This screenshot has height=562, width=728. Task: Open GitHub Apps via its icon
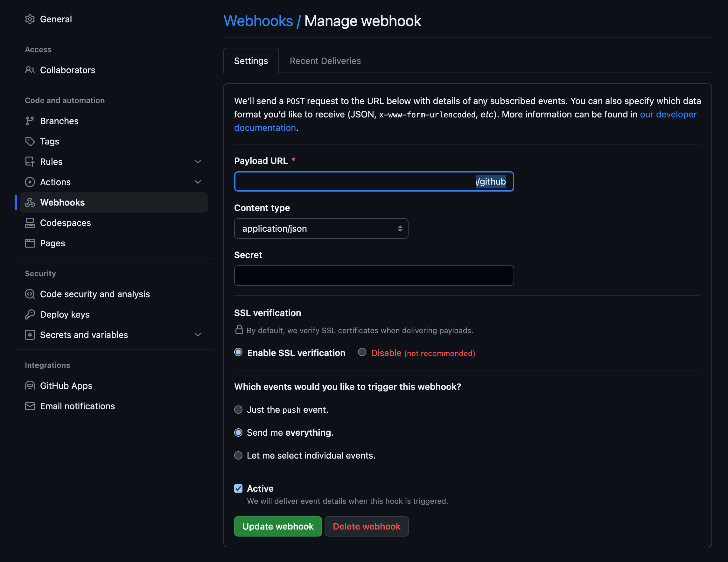point(30,386)
